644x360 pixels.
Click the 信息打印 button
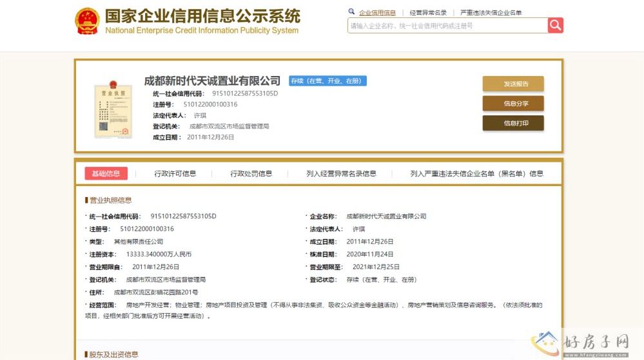click(x=513, y=123)
